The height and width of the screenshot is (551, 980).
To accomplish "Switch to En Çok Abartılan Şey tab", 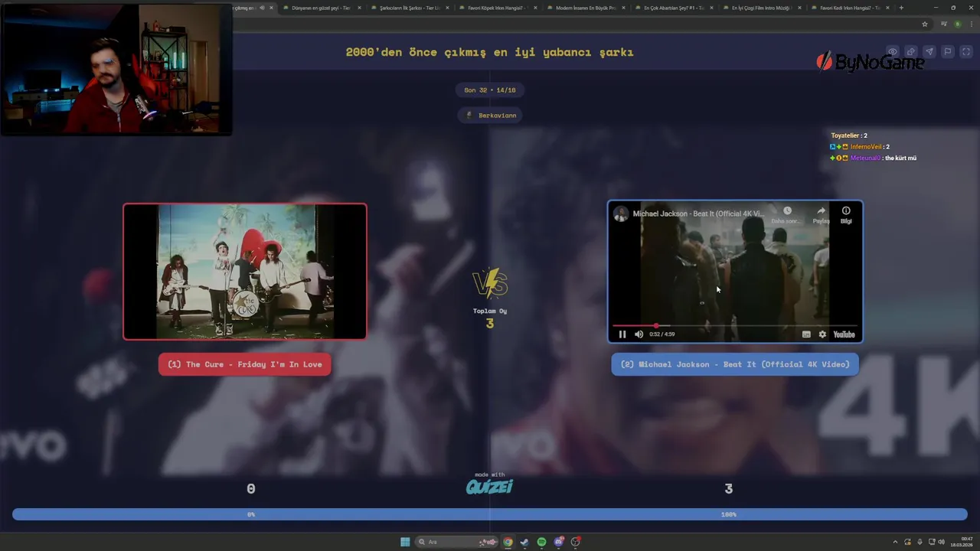I will coord(673,8).
